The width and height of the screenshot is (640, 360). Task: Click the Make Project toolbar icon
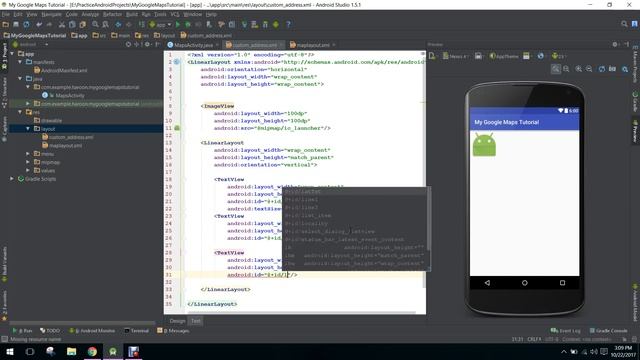click(x=141, y=24)
